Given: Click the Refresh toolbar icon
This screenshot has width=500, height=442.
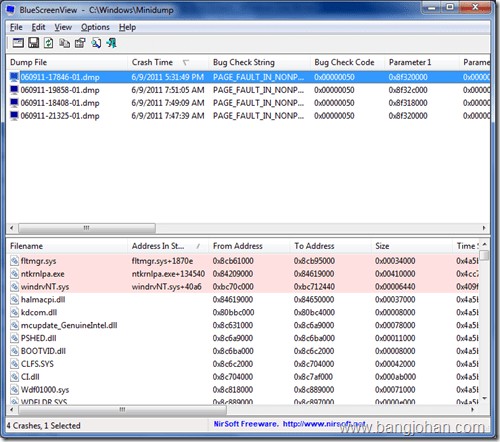Looking at the screenshot, I should pyautogui.click(x=49, y=43).
